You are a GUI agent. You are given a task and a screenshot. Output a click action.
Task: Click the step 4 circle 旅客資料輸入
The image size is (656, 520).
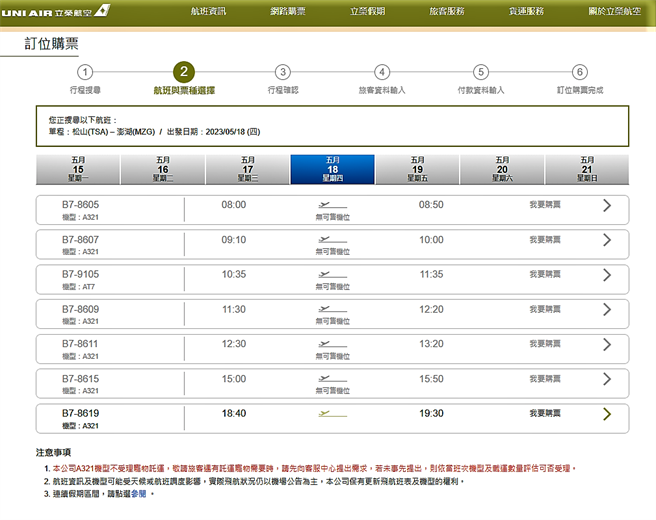click(382, 72)
